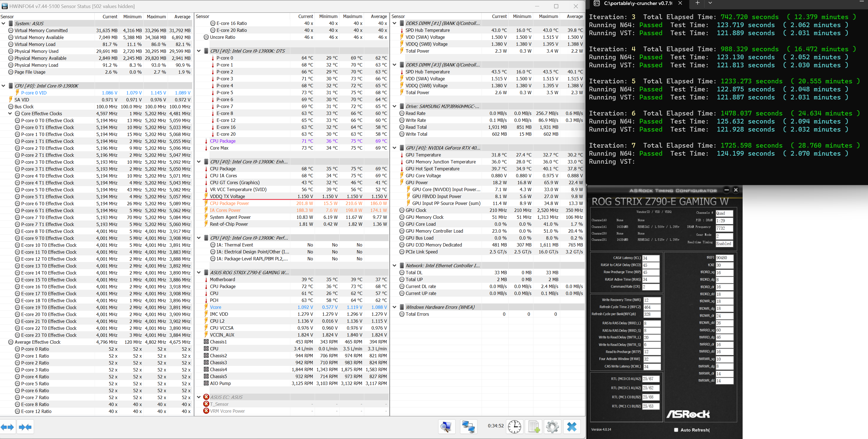Open new terminal tab with plus button
Image resolution: width=868 pixels, height=439 pixels.
click(x=697, y=3)
